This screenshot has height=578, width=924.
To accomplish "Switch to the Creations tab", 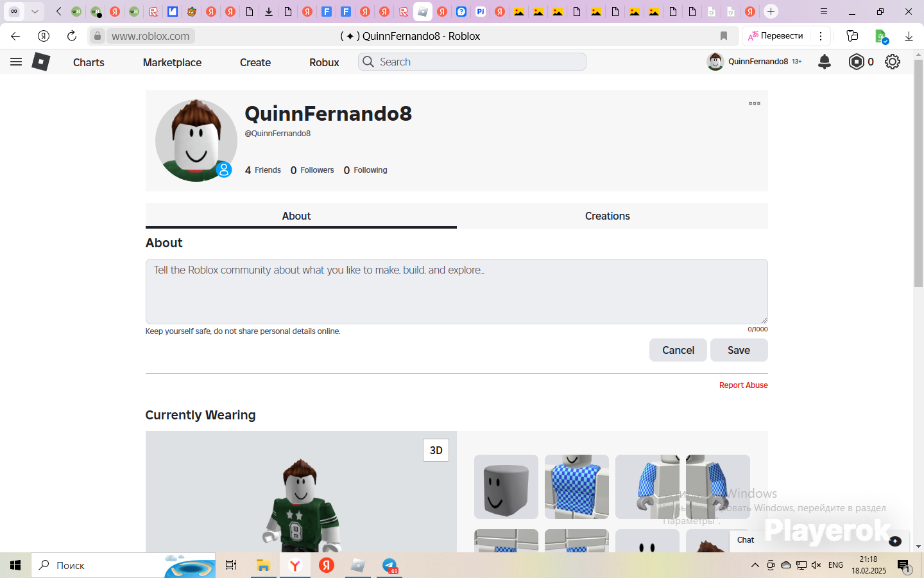I will point(612,216).
